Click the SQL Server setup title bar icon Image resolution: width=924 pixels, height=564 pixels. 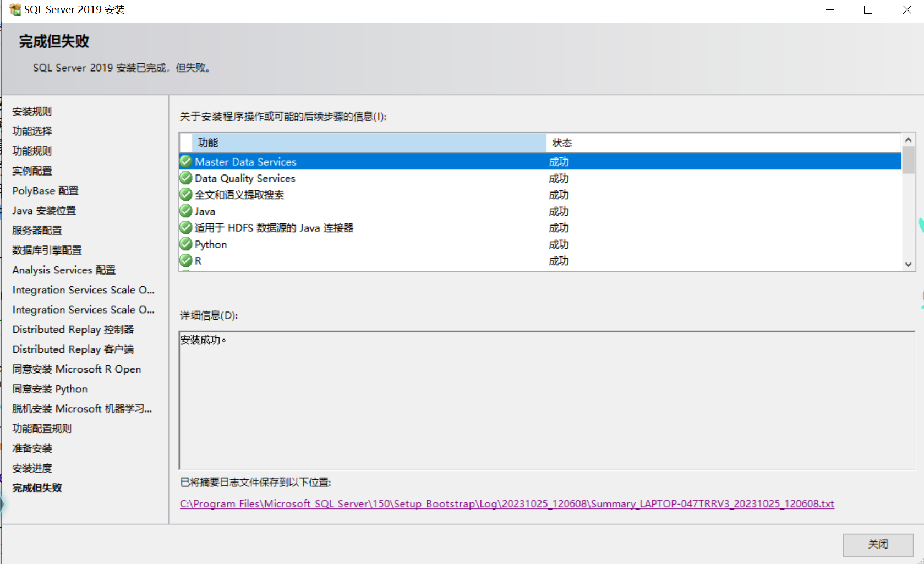point(15,10)
